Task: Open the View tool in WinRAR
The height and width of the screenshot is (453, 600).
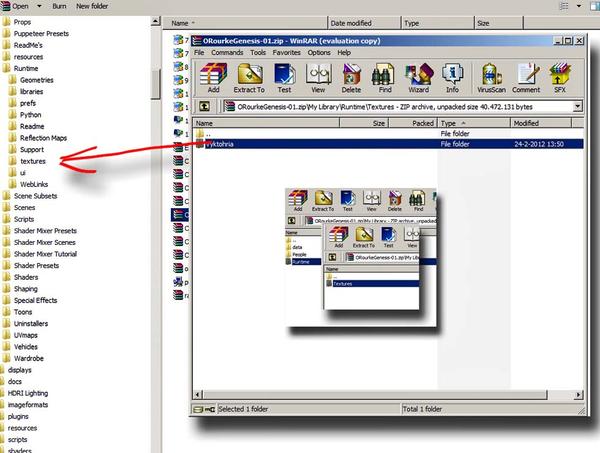Action: click(318, 78)
